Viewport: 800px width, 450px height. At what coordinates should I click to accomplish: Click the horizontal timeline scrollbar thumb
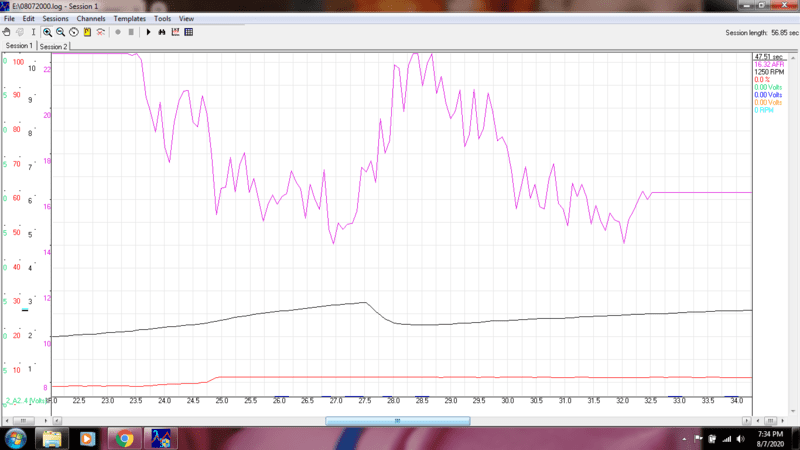pos(397,421)
